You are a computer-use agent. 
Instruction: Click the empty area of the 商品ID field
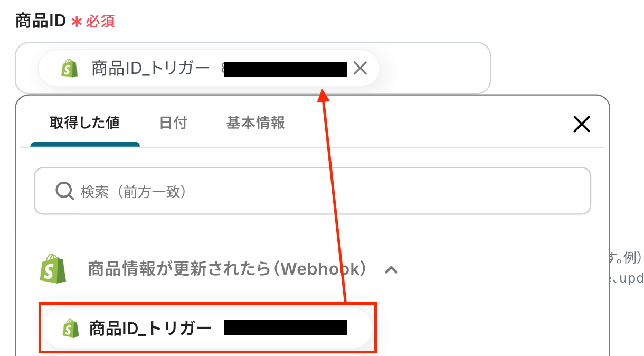click(x=435, y=68)
